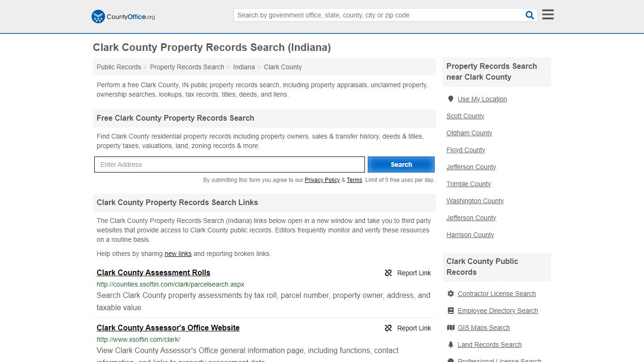Open the Terms link
This screenshot has height=362, width=644.
pos(355,180)
